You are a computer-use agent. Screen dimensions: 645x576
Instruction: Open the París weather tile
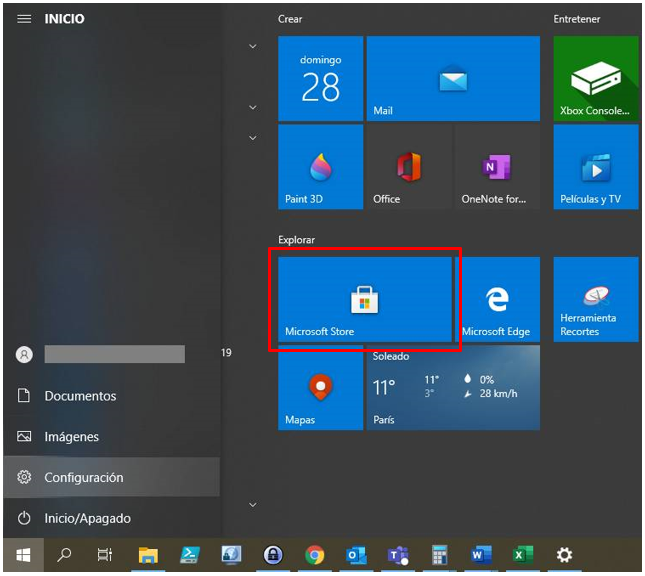pyautogui.click(x=453, y=387)
